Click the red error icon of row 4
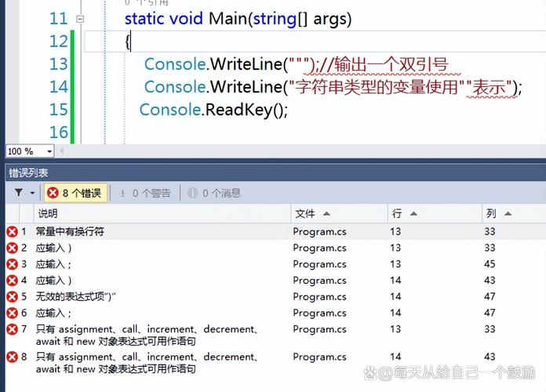546x392 pixels. (13, 280)
